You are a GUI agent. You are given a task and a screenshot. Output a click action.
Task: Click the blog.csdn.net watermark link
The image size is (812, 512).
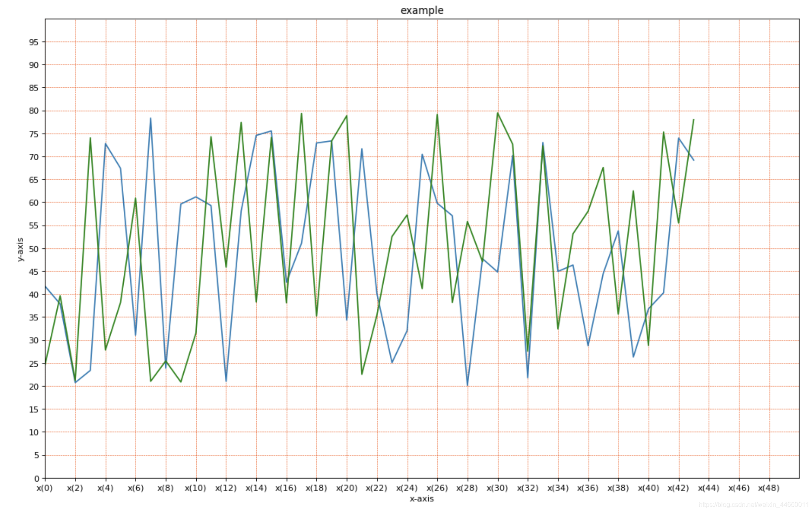tap(754, 504)
